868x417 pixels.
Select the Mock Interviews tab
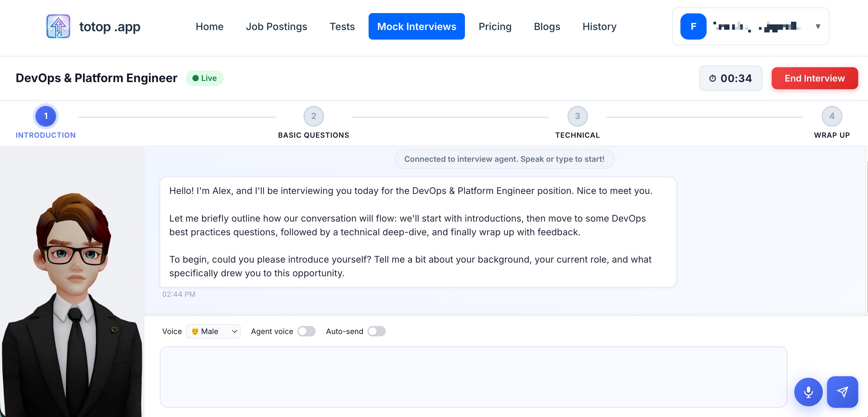pyautogui.click(x=416, y=26)
